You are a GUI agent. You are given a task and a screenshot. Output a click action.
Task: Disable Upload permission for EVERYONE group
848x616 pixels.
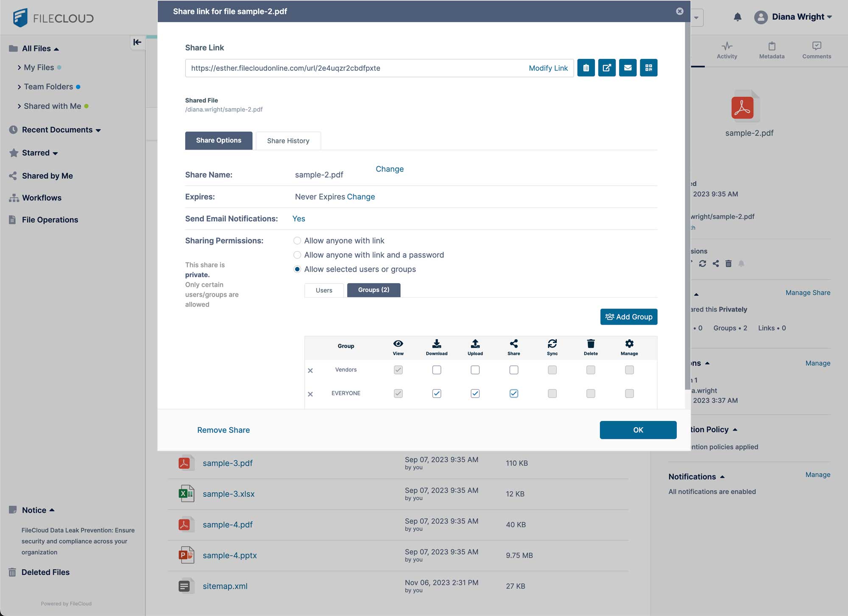point(475,393)
